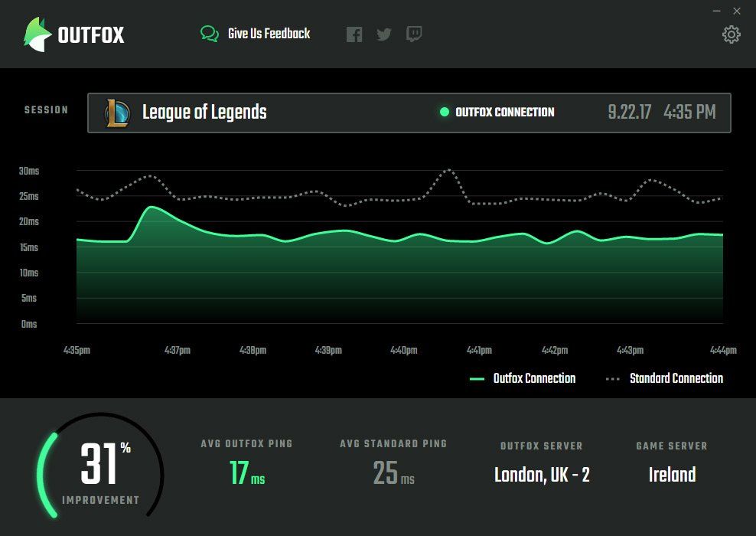The image size is (756, 536).
Task: Open the Twitch icon
Action: pos(413,34)
